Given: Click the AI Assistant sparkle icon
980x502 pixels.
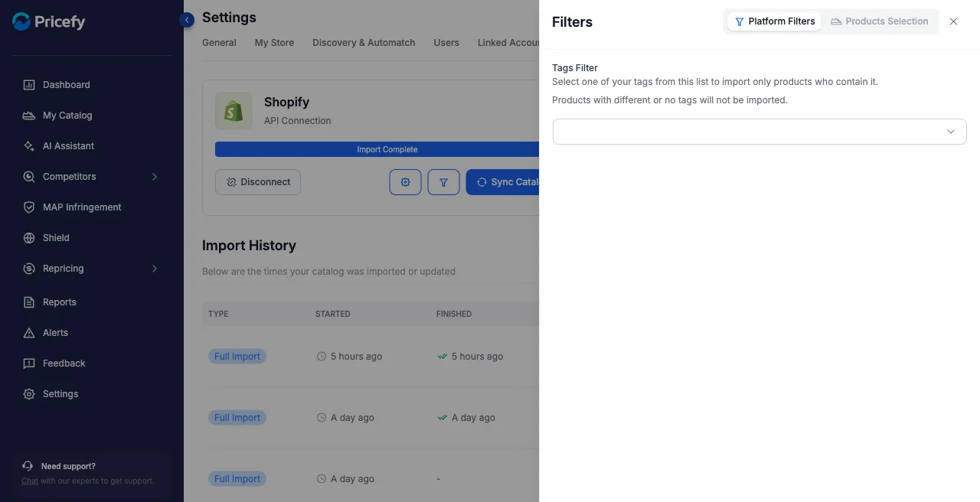Looking at the screenshot, I should coord(29,146).
